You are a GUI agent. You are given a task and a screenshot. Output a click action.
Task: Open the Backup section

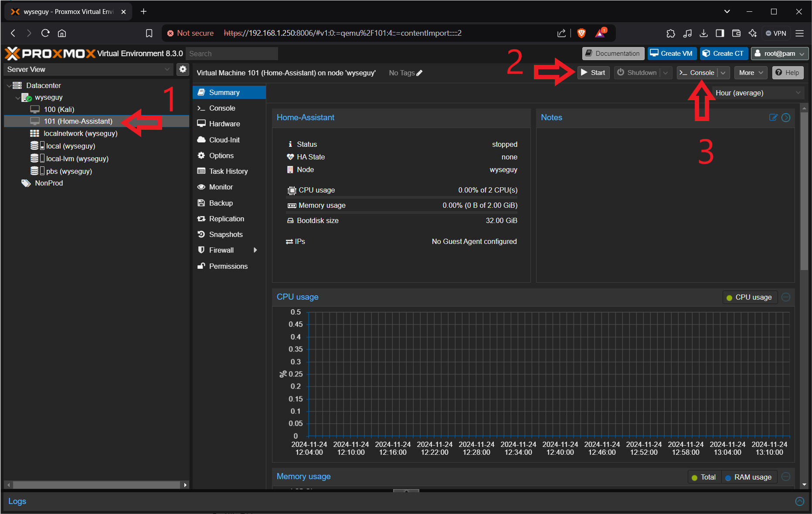pos(229,203)
